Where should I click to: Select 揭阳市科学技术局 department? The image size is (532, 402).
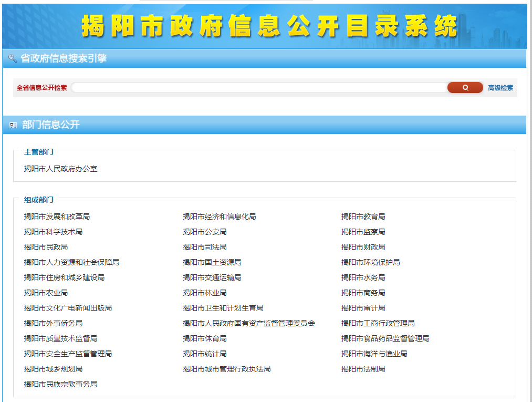click(53, 232)
